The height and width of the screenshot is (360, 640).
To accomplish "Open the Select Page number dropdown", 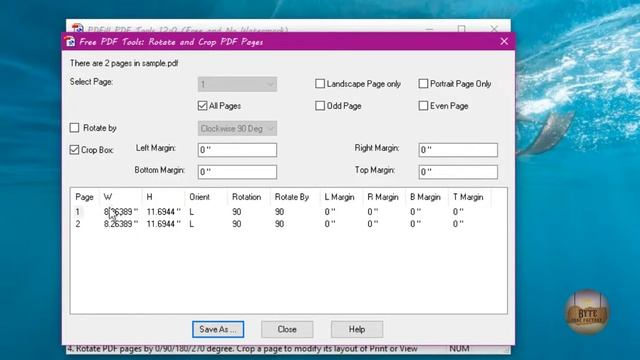I will [237, 84].
